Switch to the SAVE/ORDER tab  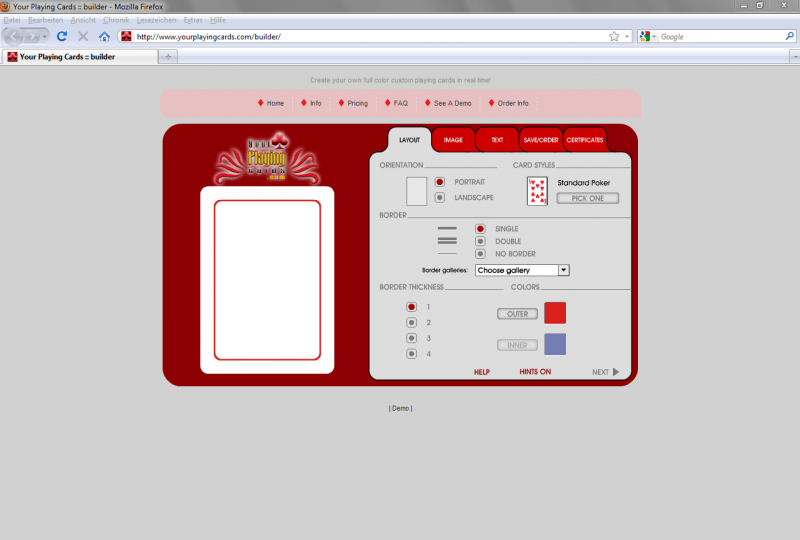[x=541, y=140]
